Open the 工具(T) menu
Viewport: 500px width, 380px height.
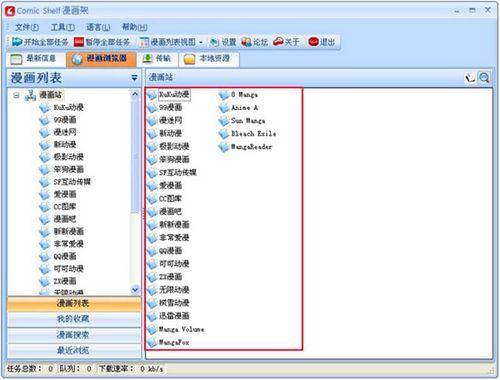63,27
